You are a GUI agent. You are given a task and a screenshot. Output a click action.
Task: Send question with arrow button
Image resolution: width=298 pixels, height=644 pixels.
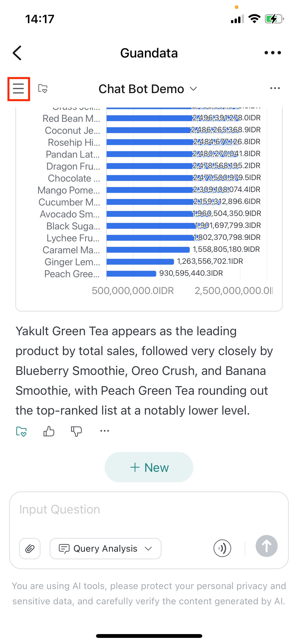pyautogui.click(x=267, y=546)
